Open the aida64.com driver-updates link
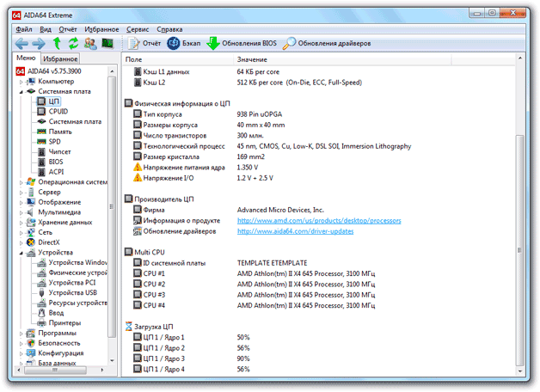Image resolution: width=540 pixels, height=392 pixels. 295,231
